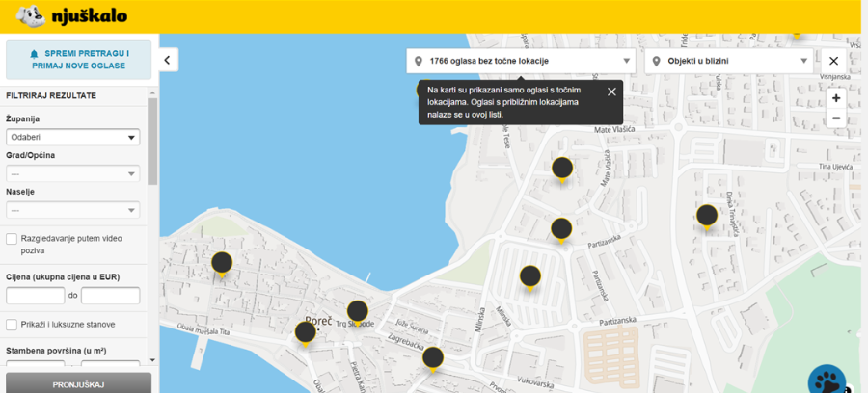Zoom in on the map
Image resolution: width=868 pixels, height=393 pixels.
[835, 98]
